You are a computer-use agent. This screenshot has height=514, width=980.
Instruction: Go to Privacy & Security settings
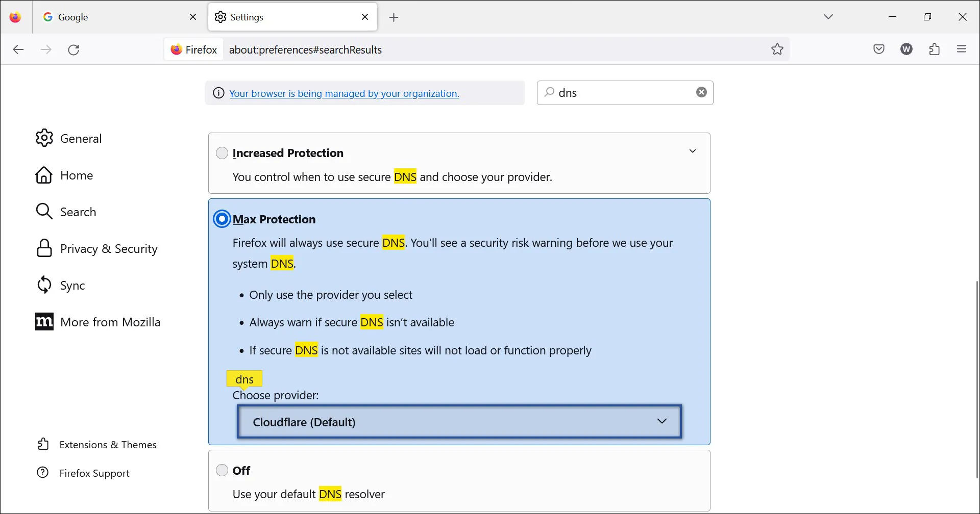click(x=108, y=248)
